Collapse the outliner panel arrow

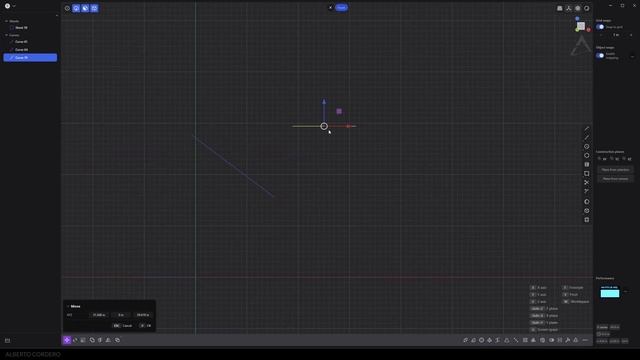(x=57, y=16)
